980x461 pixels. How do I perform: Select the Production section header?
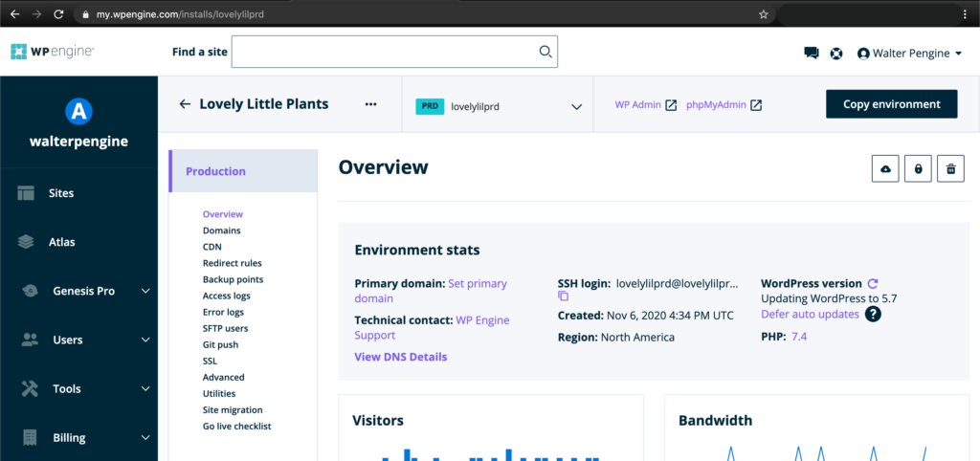[243, 171]
